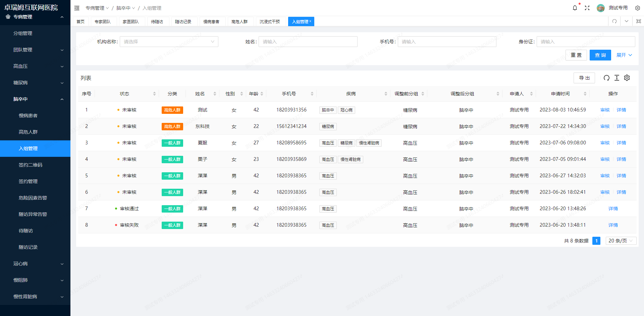Open the settings gear in top header
Image resolution: width=644 pixels, height=316 pixels.
(x=637, y=8)
